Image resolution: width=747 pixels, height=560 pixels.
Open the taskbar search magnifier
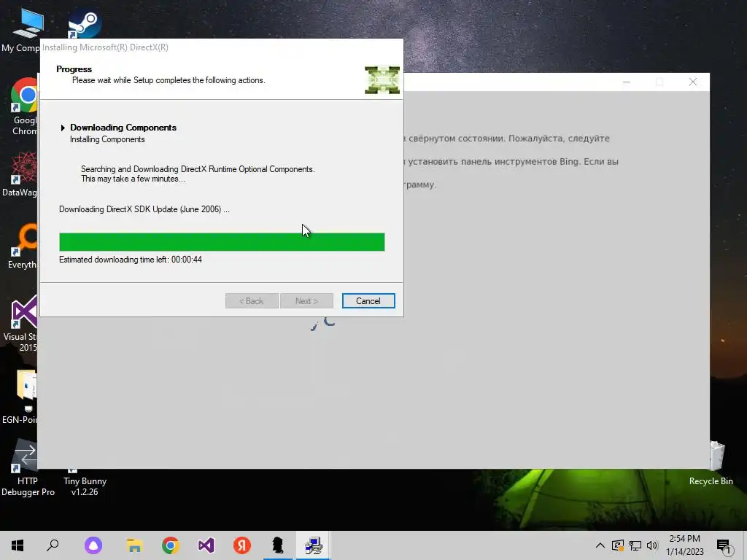[x=53, y=545]
